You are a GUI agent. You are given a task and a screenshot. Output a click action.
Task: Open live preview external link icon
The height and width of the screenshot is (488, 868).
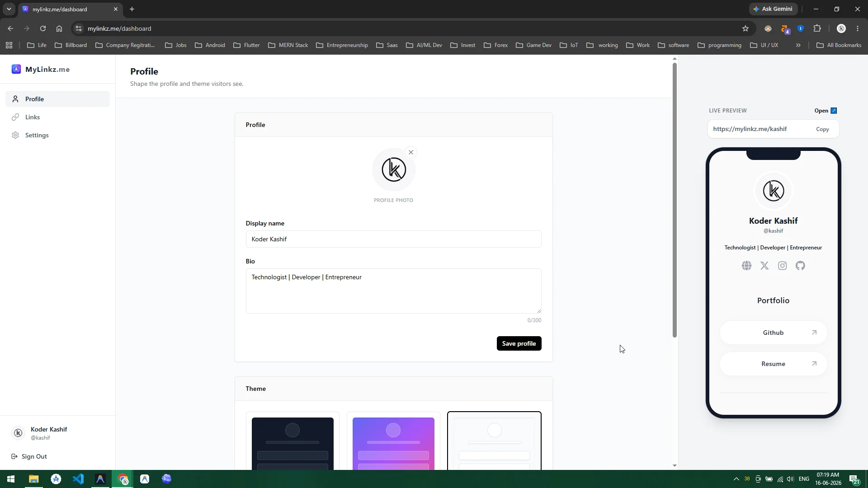834,111
